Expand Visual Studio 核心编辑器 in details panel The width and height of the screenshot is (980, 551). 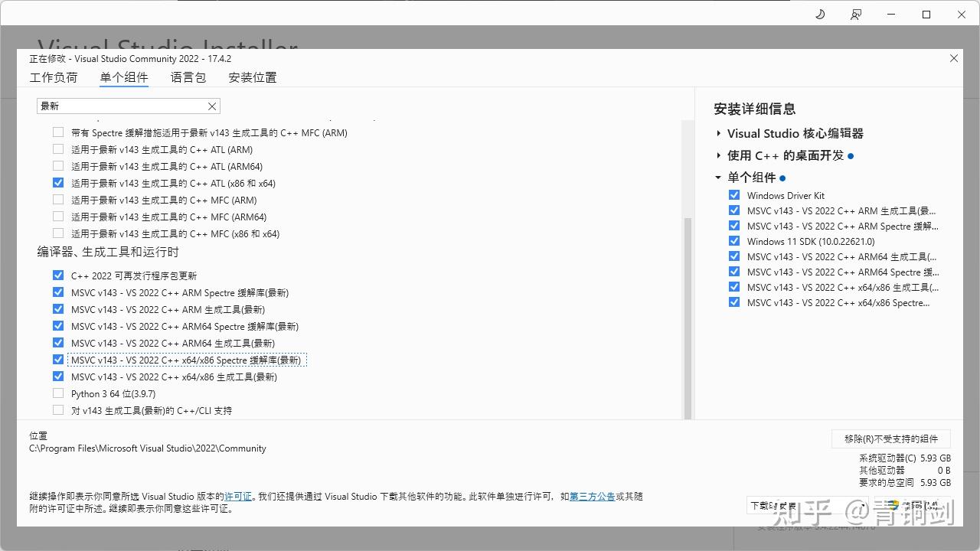tap(718, 132)
